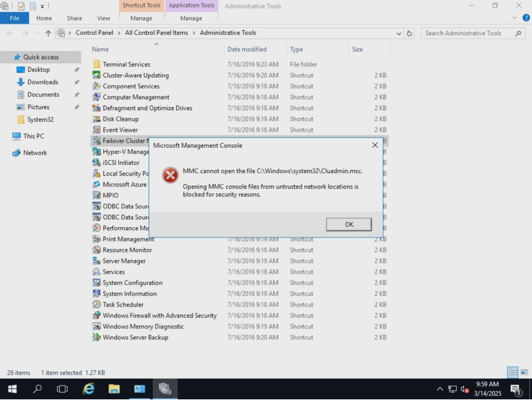This screenshot has width=532, height=401.
Task: Select the iSCSI Initiator icon
Action: (97, 163)
